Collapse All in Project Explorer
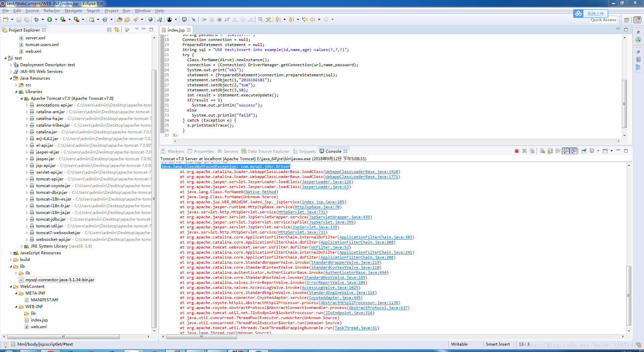644x352 pixels. click(109, 30)
